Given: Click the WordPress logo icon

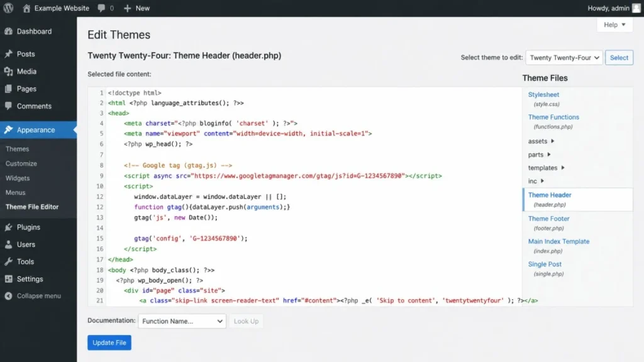Looking at the screenshot, I should click(x=8, y=8).
